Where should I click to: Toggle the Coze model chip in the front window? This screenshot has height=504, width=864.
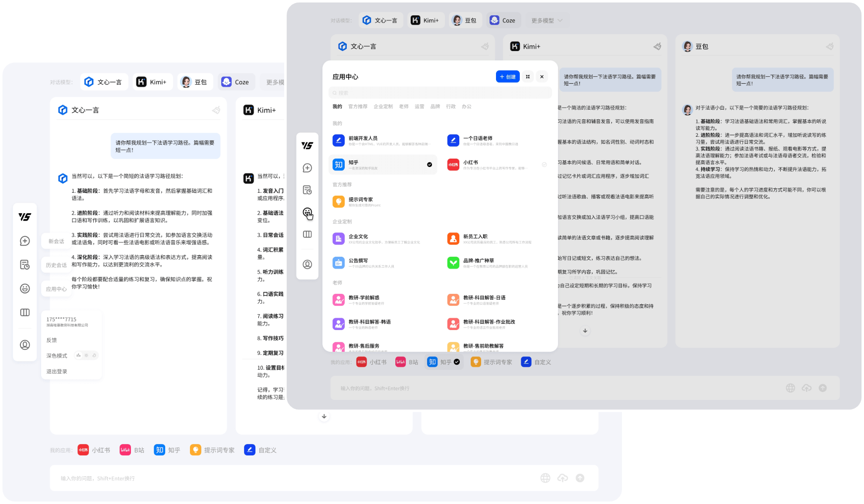point(503,20)
